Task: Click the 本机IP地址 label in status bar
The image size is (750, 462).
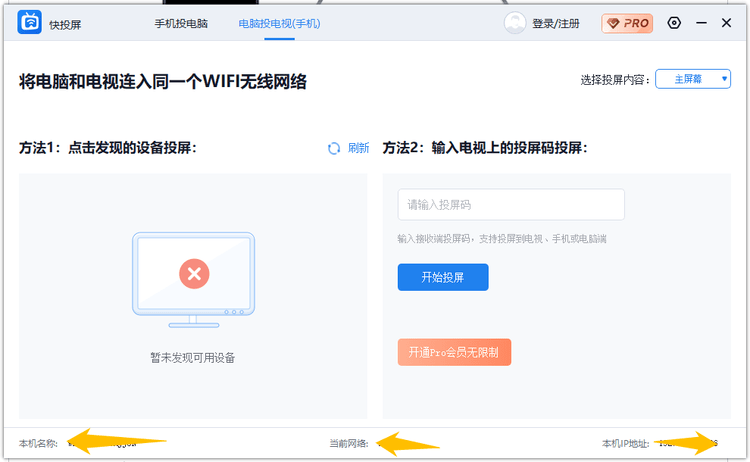Action: point(625,443)
